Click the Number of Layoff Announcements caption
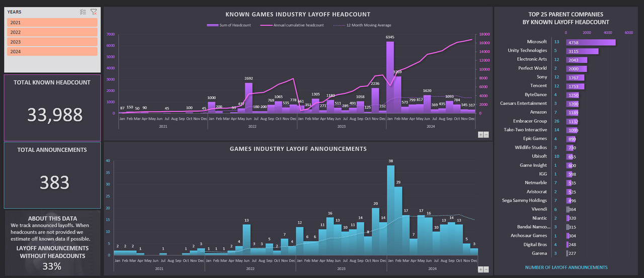 tap(566, 267)
